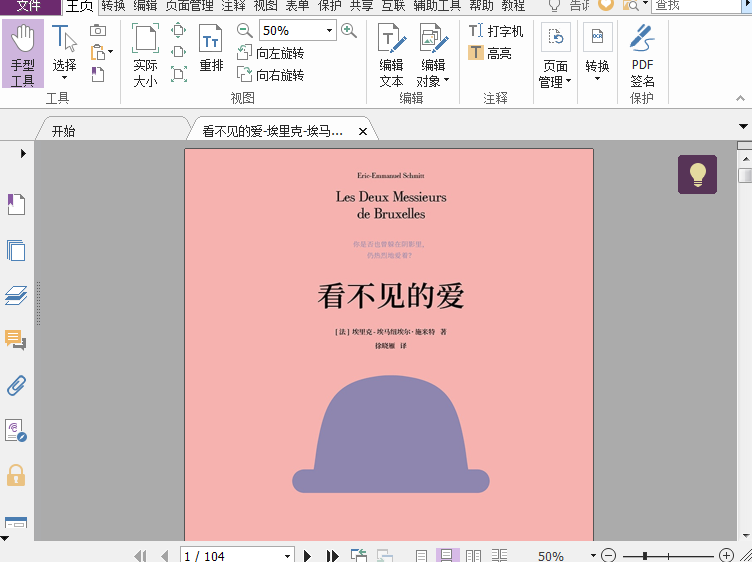Activate the Select text tool icon
Screen dimensions: 752x562
click(64, 38)
